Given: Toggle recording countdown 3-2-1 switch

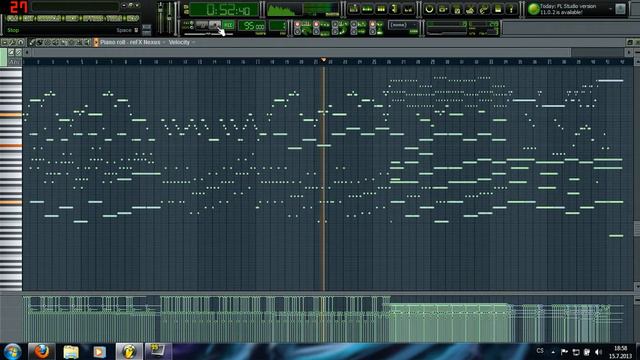Looking at the screenshot, I should coord(316,24).
